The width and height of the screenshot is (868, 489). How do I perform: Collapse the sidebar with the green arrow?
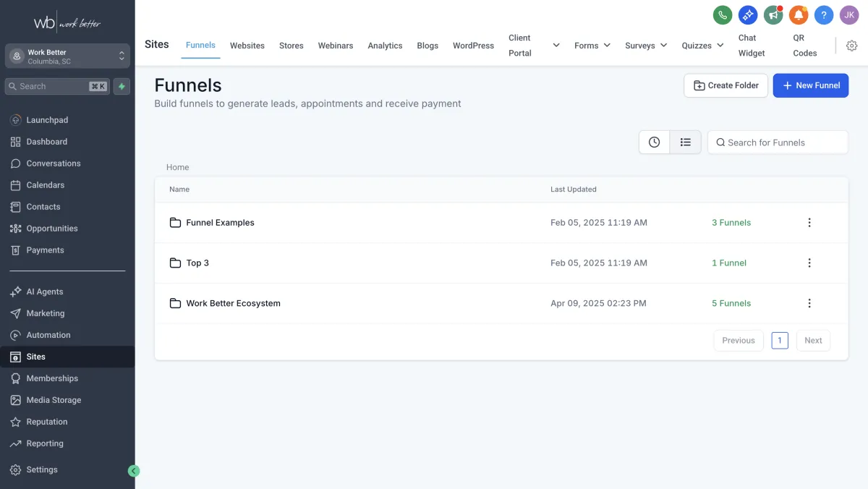[x=133, y=471]
